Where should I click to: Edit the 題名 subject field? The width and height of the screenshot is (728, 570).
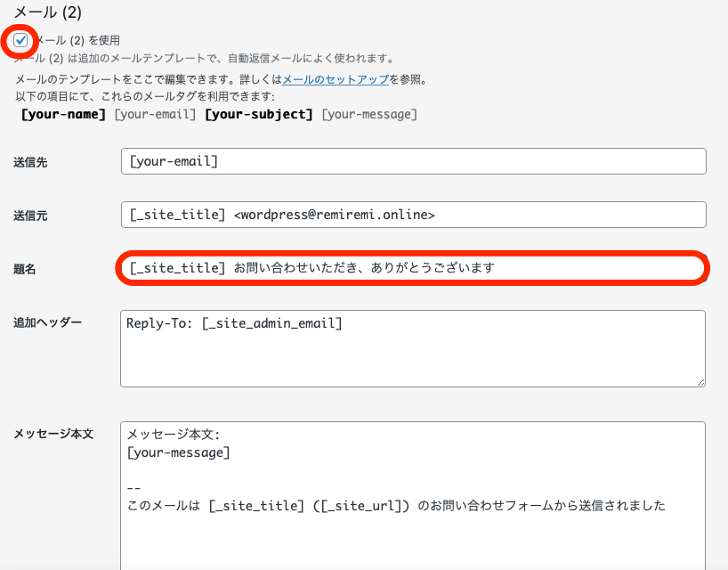[x=413, y=268]
